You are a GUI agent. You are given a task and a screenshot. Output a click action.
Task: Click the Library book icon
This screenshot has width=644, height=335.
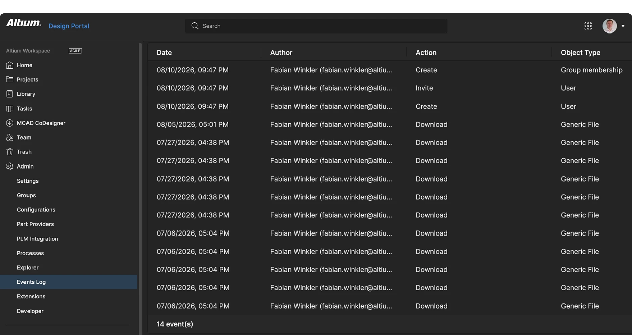click(x=10, y=94)
